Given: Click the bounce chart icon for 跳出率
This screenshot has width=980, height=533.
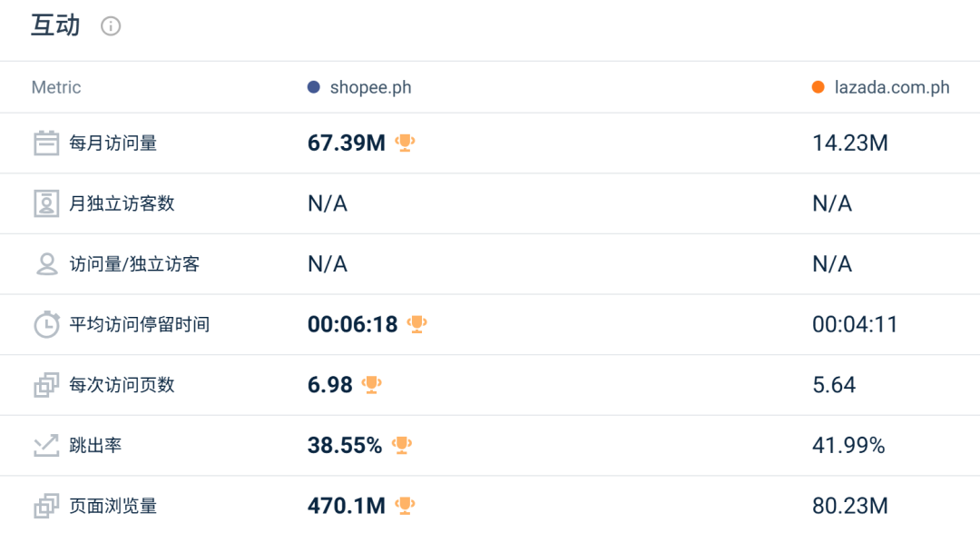Looking at the screenshot, I should click(x=46, y=446).
